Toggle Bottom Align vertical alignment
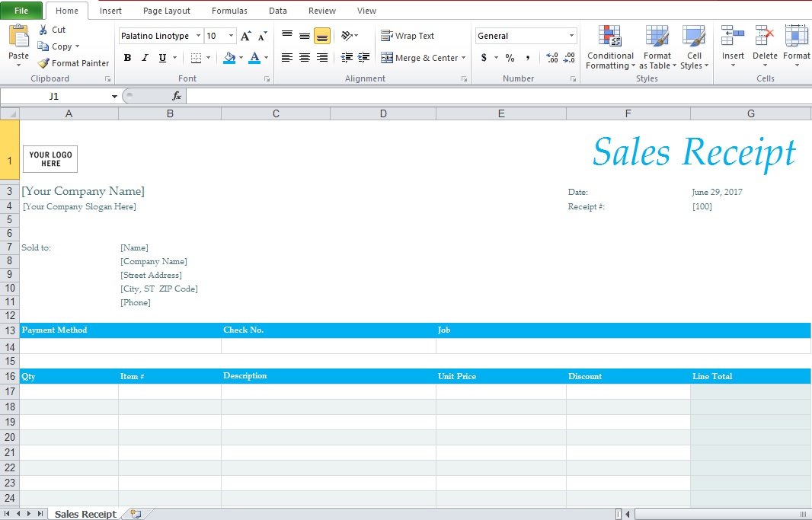812x520 pixels. tap(322, 36)
